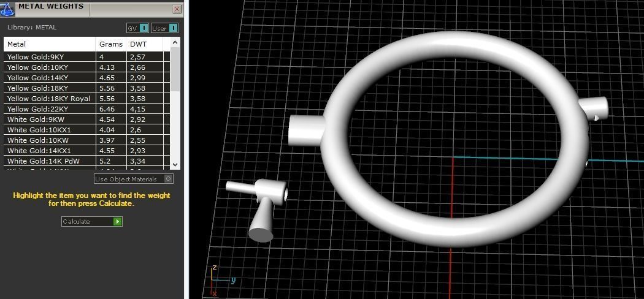Click the XYZ axis indicator in viewport
The image size is (644, 299).
coord(222,281)
